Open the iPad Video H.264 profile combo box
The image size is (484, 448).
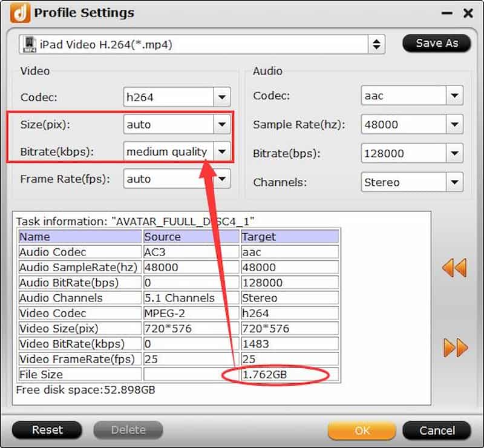202,44
